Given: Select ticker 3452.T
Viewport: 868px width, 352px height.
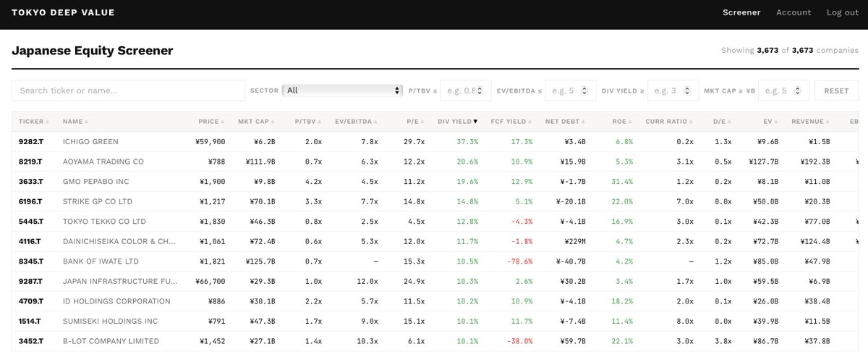Looking at the screenshot, I should [x=31, y=340].
